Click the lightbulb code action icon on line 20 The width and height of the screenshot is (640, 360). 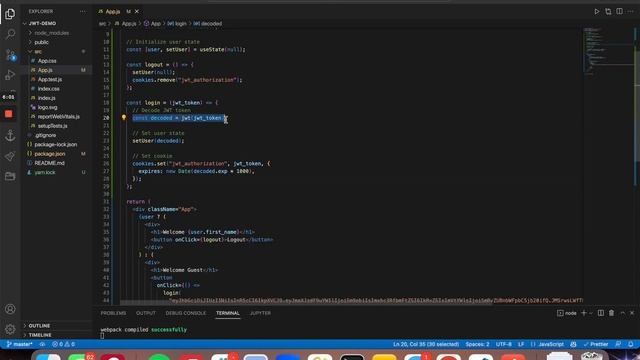point(124,118)
